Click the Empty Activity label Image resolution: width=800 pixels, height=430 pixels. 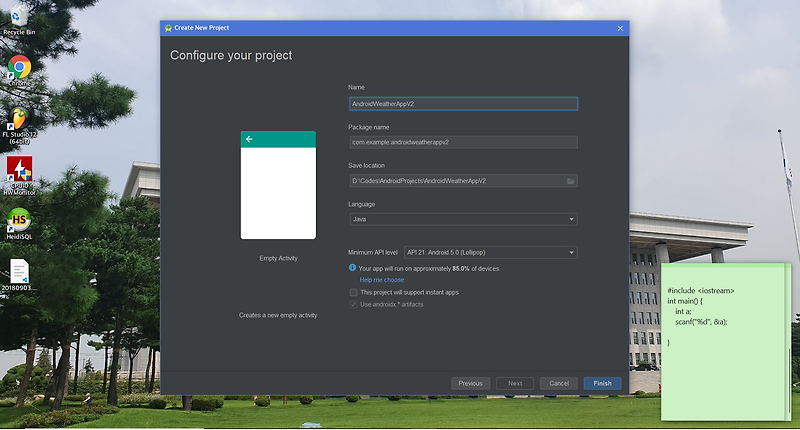(x=278, y=259)
